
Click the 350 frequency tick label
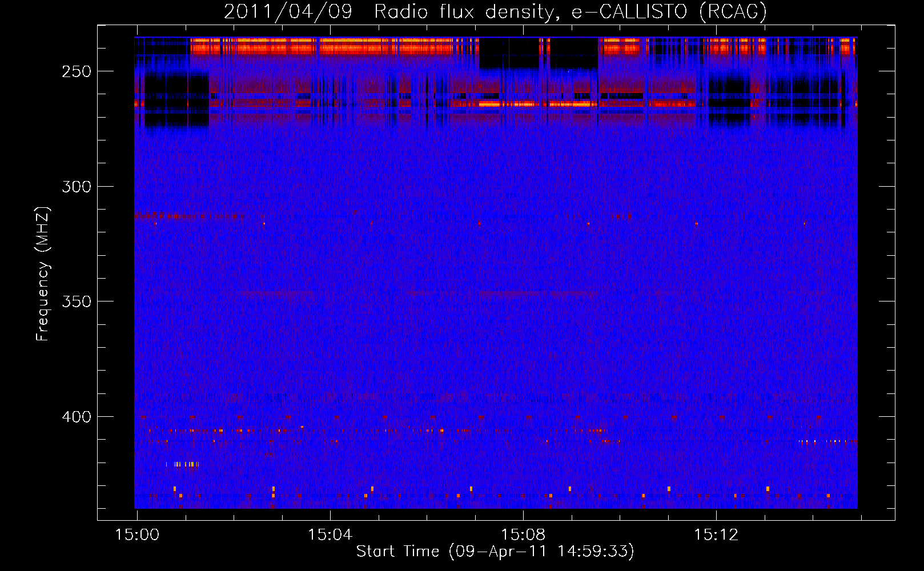(77, 301)
